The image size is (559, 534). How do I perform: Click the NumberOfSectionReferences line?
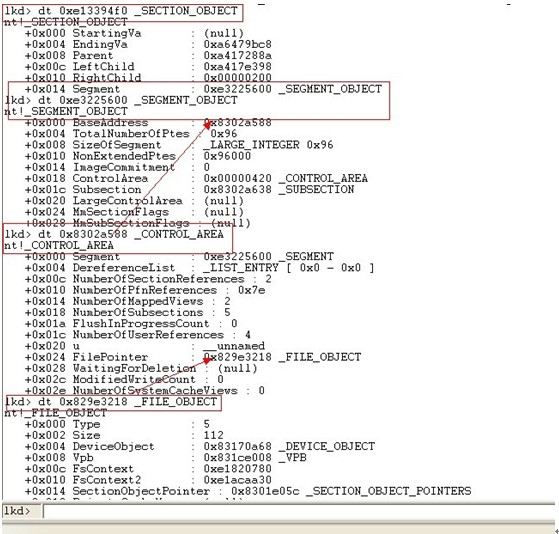[x=148, y=279]
